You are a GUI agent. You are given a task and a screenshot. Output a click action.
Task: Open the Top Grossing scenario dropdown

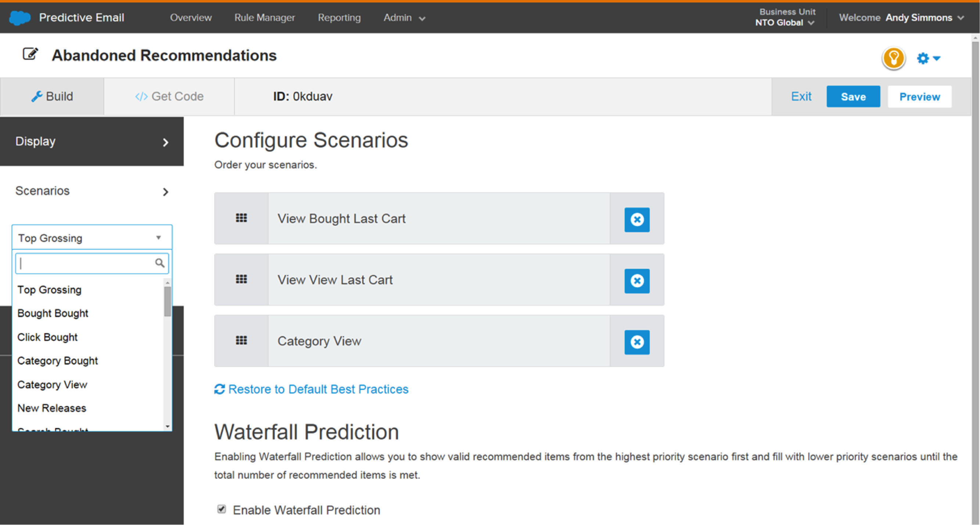tap(92, 238)
